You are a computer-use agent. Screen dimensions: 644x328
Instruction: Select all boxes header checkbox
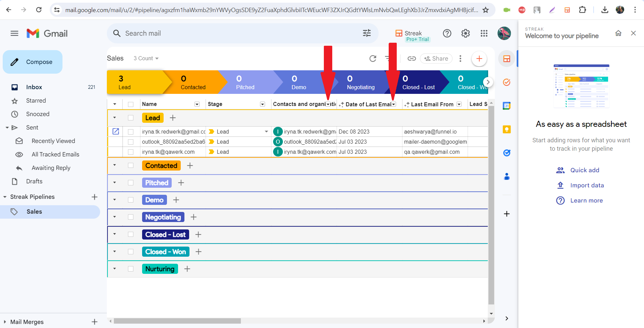(131, 104)
